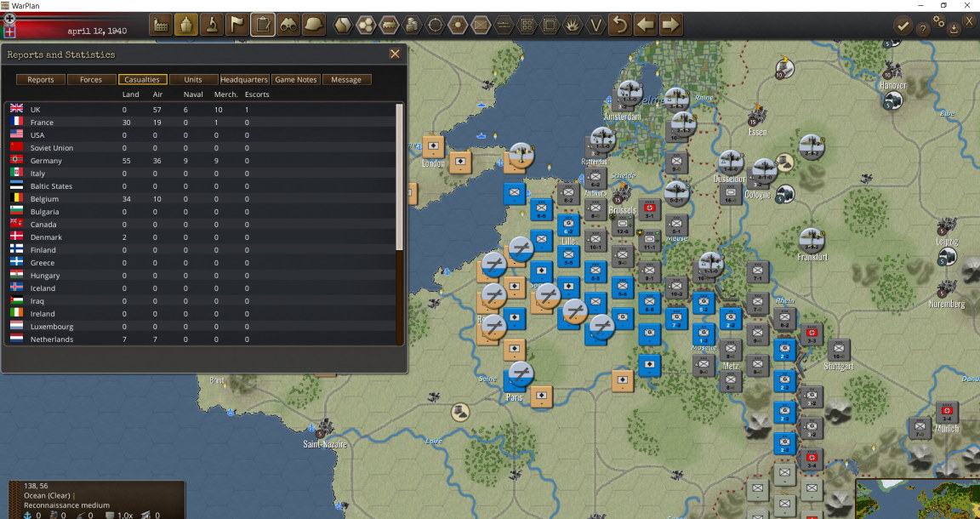
Task: Open the save game download icon
Action: pyautogui.click(x=953, y=29)
